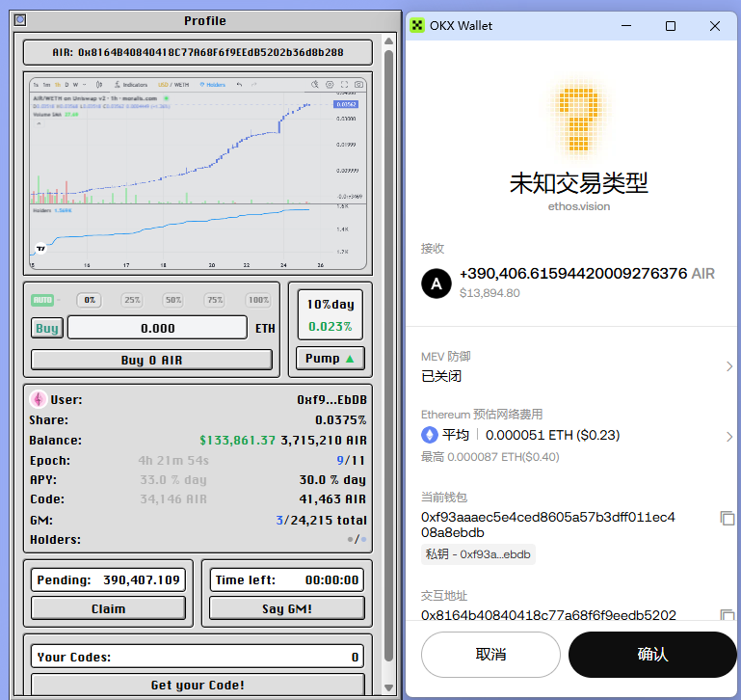Focus the ETH amount input field
Viewport: 741px width, 700px height.
[x=157, y=328]
